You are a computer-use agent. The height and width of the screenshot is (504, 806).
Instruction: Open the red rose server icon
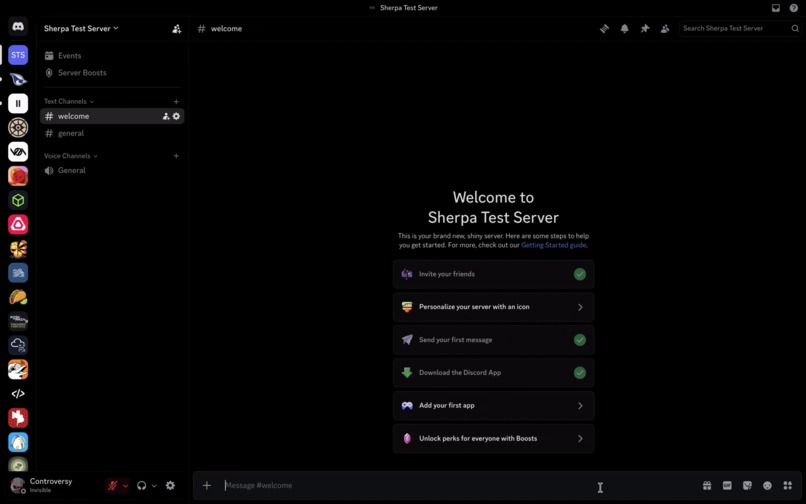tap(18, 176)
